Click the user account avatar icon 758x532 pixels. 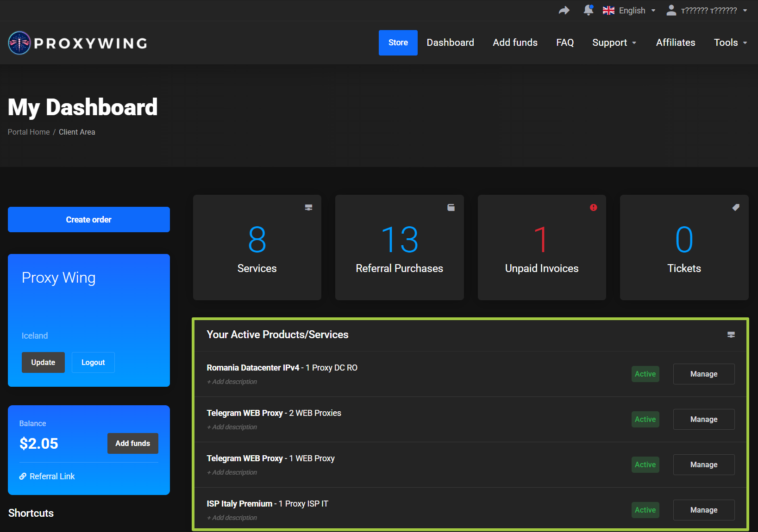coord(671,10)
